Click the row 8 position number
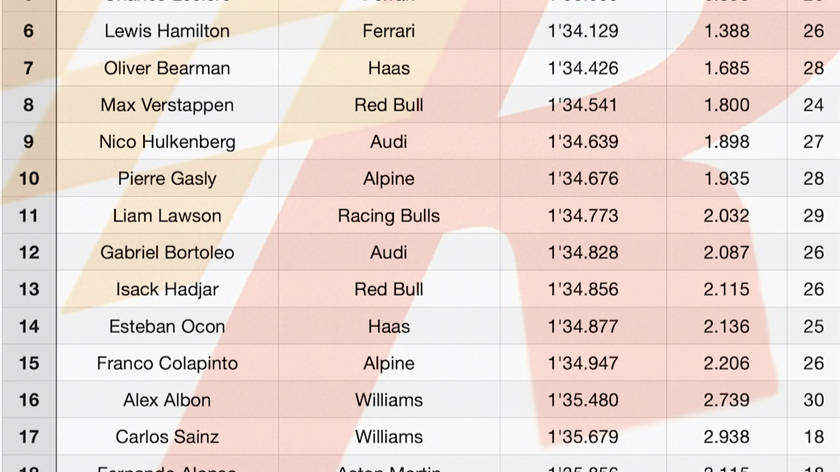The height and width of the screenshot is (472, 840). (28, 105)
